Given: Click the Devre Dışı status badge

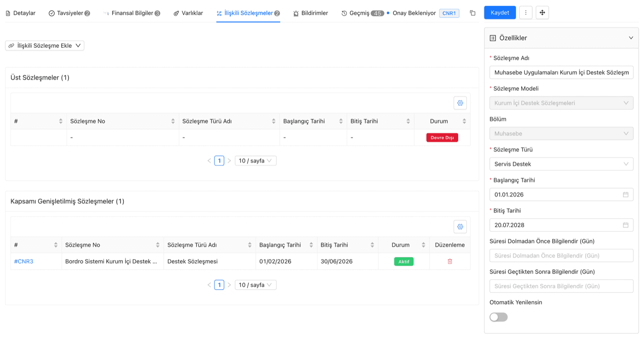Looking at the screenshot, I should tap(442, 138).
